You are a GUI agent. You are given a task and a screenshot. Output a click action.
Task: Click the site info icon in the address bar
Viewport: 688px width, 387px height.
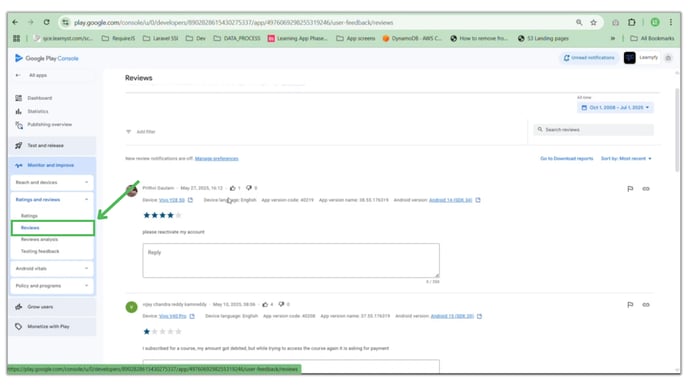coord(65,22)
